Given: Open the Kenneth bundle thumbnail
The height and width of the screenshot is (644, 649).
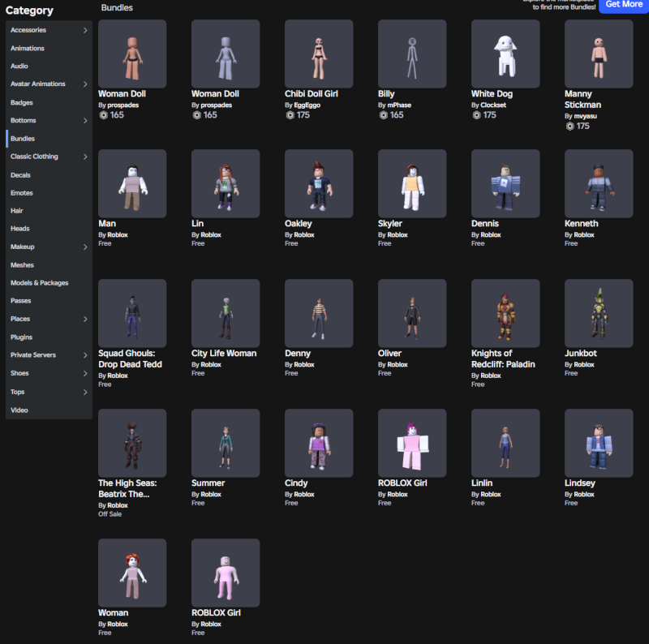Looking at the screenshot, I should (x=599, y=183).
